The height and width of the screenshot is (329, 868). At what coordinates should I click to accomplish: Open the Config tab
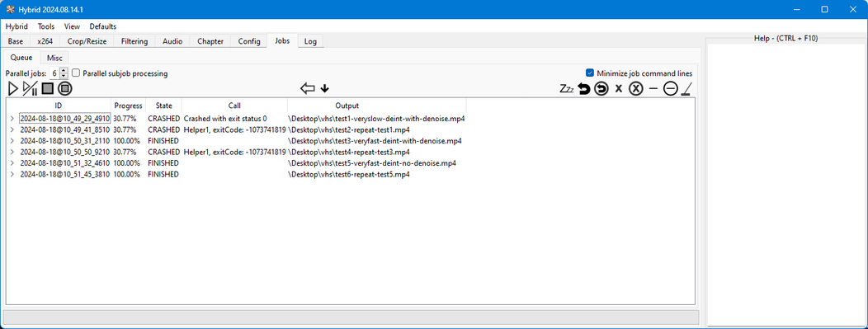[249, 41]
